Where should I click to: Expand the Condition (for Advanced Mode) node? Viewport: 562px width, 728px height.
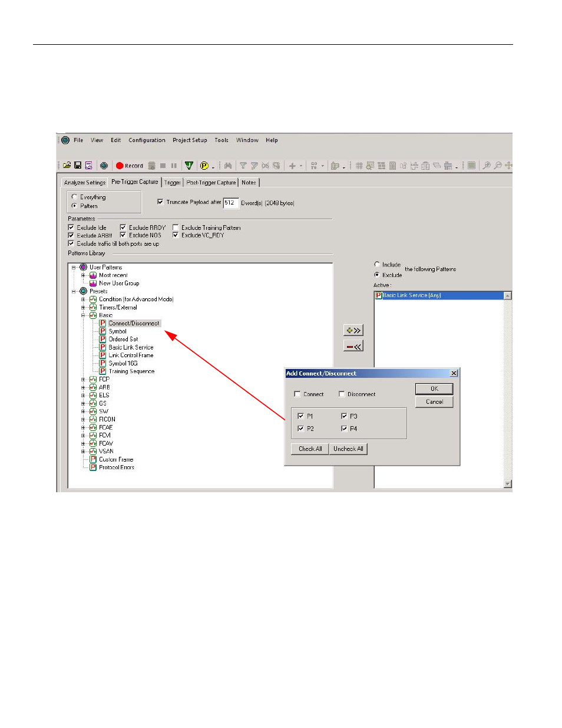pos(83,299)
